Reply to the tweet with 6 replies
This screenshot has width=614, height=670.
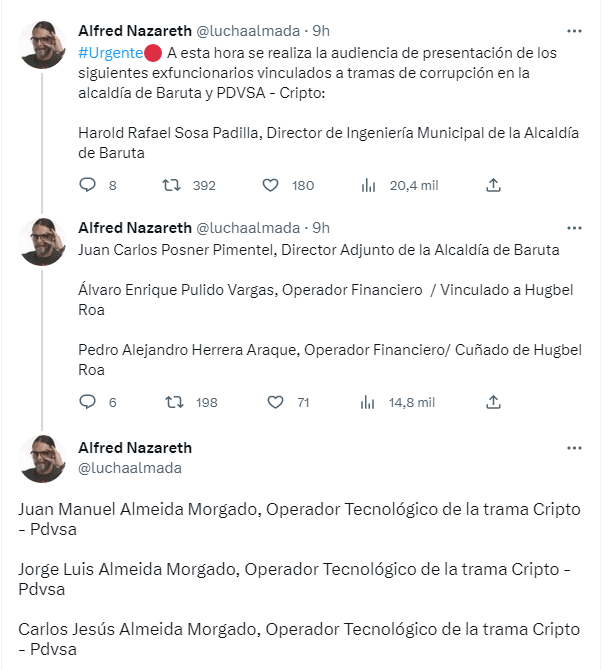87,402
